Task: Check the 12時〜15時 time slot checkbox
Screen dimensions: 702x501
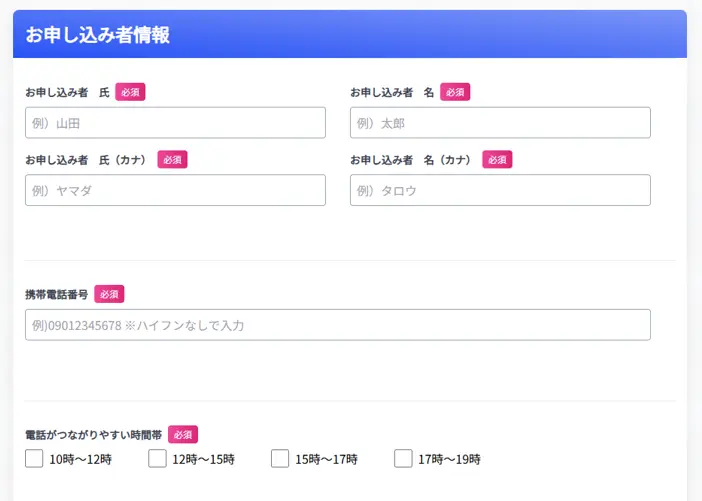Action: point(157,459)
